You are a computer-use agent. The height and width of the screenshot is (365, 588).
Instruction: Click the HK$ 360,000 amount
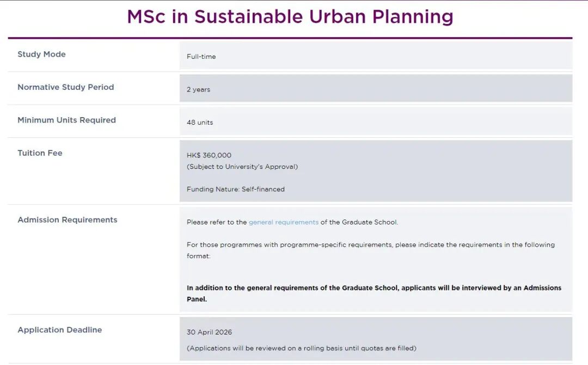pyautogui.click(x=209, y=155)
